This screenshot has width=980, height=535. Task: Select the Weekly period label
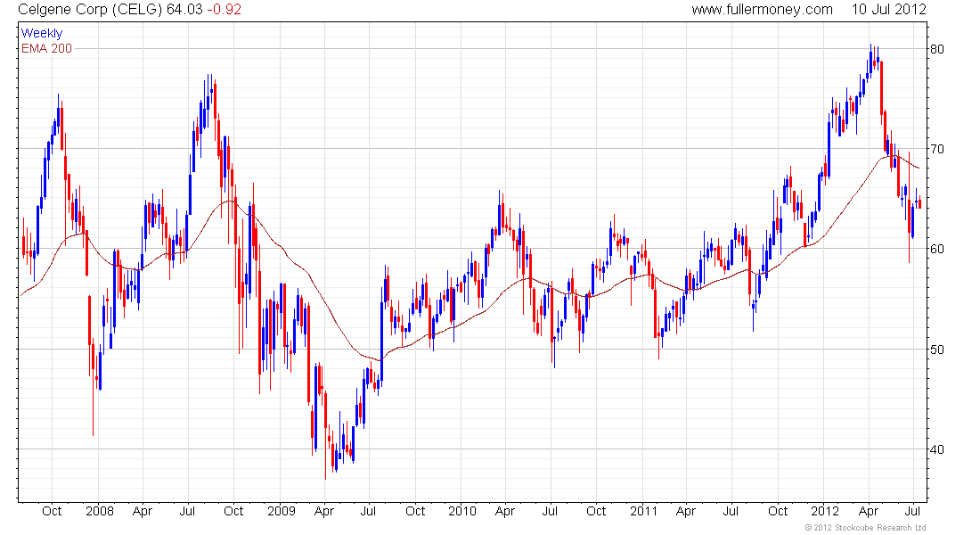(x=42, y=33)
